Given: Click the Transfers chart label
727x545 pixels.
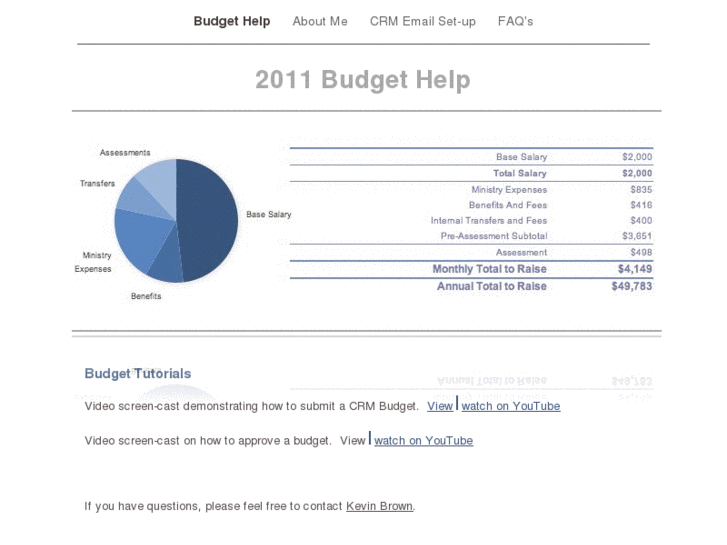Looking at the screenshot, I should coord(97,183).
